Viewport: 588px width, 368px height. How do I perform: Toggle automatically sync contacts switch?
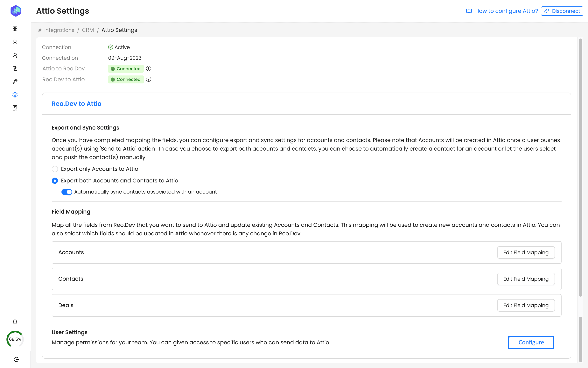tap(67, 192)
